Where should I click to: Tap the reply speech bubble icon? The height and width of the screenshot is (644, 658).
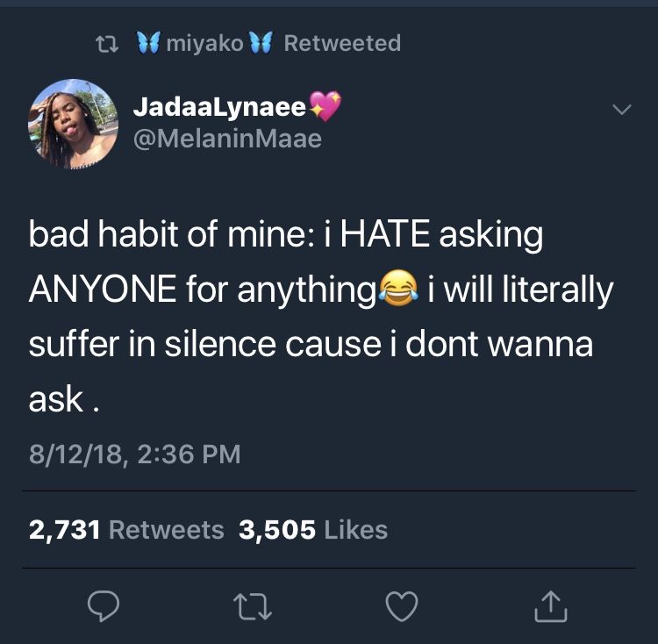(104, 605)
